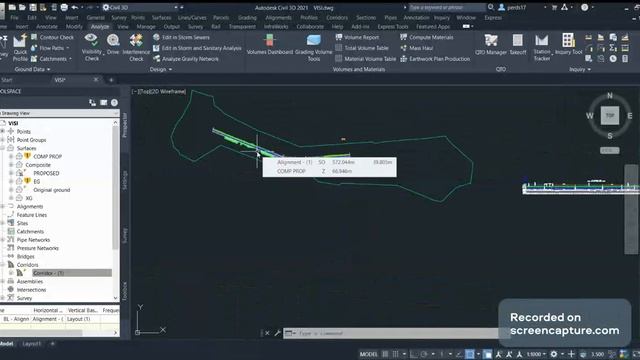The height and width of the screenshot is (360, 640).
Task: Click the new drawing tab plus button
Action: point(111,80)
